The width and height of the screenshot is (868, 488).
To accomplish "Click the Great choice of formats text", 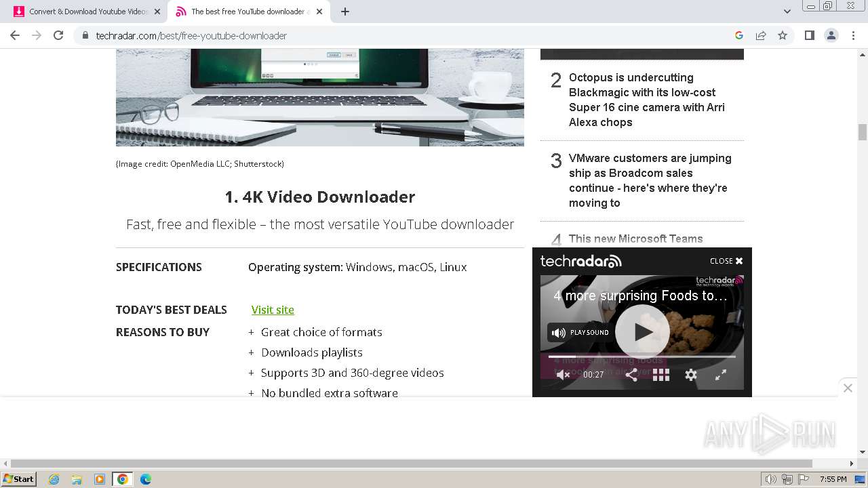I will point(321,332).
